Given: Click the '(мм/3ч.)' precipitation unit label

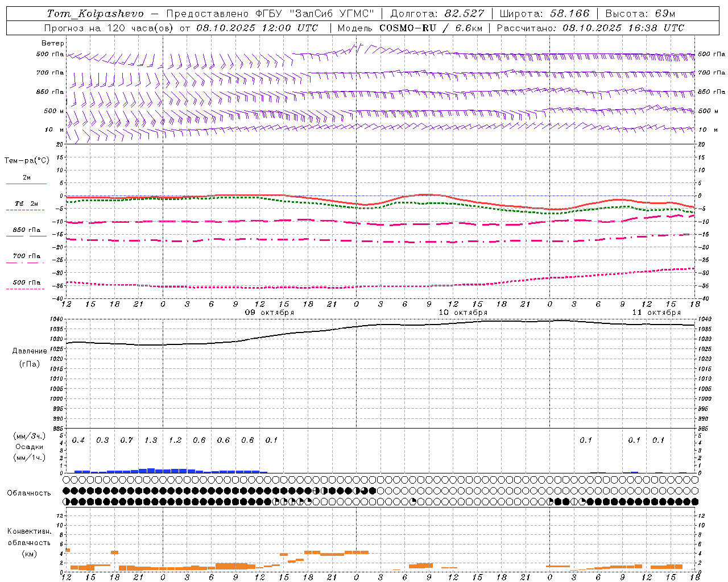Looking at the screenshot, I should [x=30, y=436].
